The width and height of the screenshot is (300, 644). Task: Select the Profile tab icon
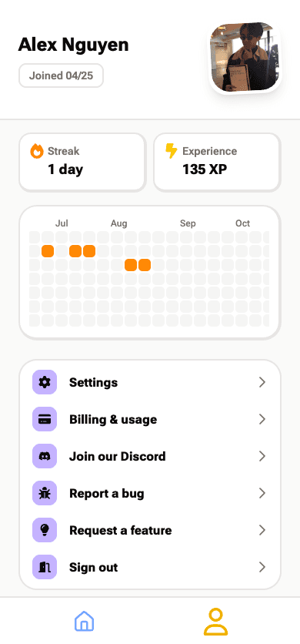(216, 622)
